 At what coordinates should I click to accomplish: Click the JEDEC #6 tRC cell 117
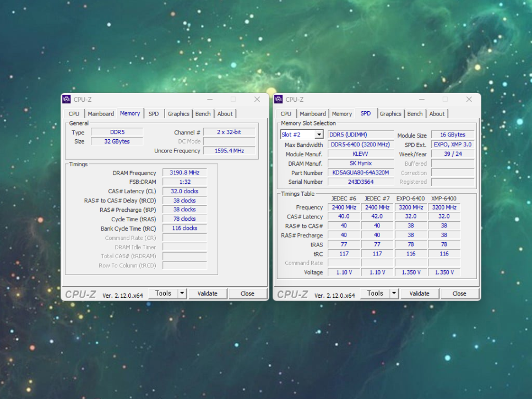(344, 254)
